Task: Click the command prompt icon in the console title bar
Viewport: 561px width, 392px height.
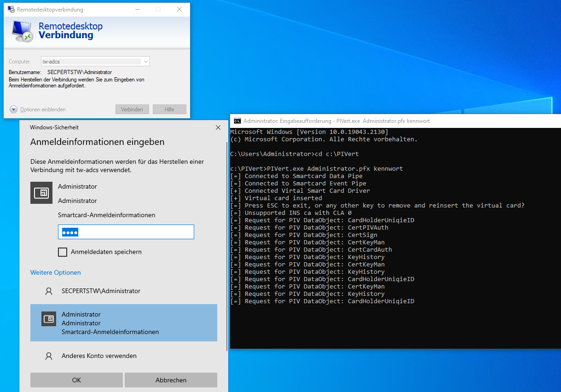Action: [x=237, y=121]
